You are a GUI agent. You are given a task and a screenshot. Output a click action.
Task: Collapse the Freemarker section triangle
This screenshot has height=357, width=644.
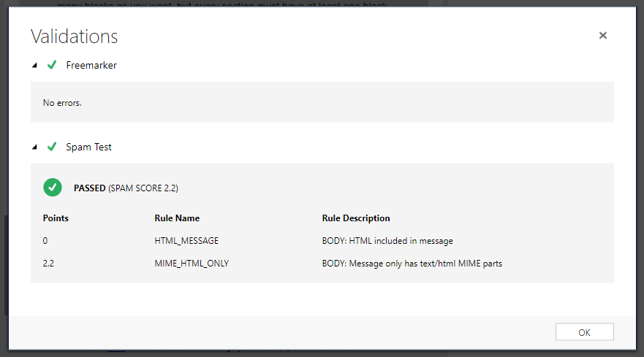(x=34, y=66)
